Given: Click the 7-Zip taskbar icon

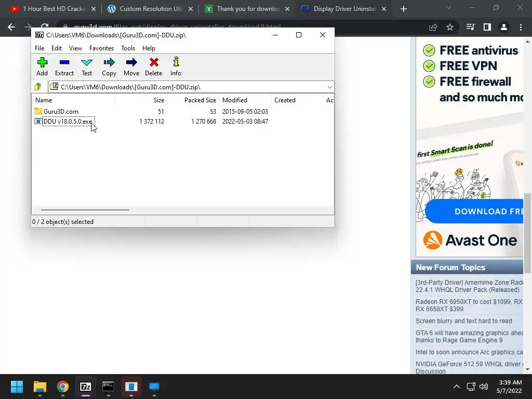Looking at the screenshot, I should [86, 387].
